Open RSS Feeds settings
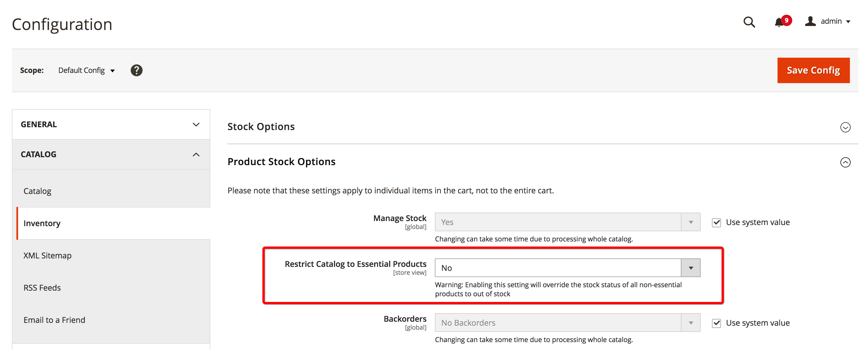Image resolution: width=868 pixels, height=350 pixels. (x=42, y=288)
